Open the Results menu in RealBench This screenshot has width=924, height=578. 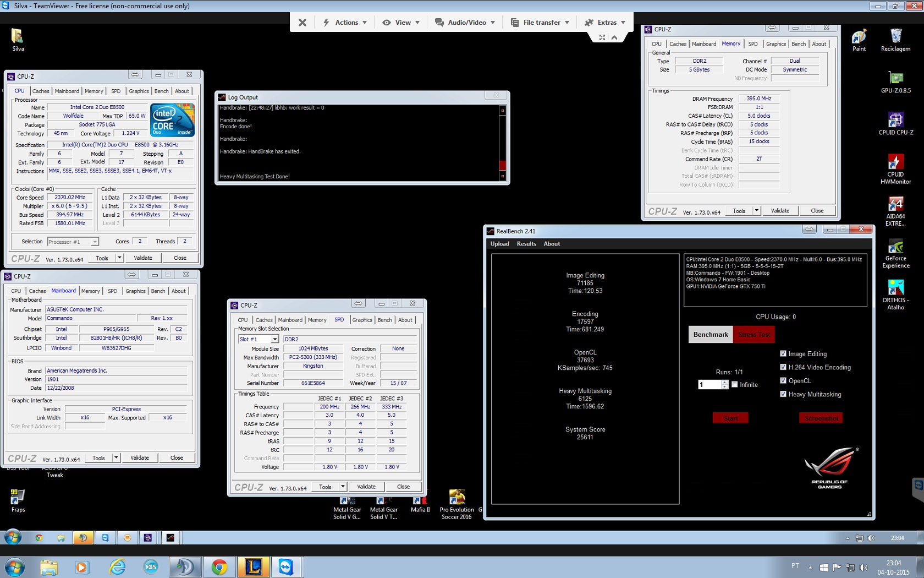tap(526, 244)
